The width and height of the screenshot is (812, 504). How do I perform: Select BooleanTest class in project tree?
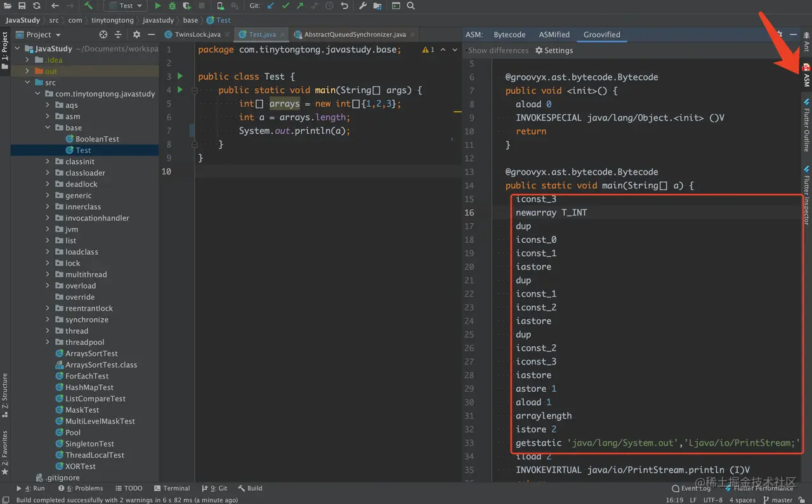[x=92, y=139]
